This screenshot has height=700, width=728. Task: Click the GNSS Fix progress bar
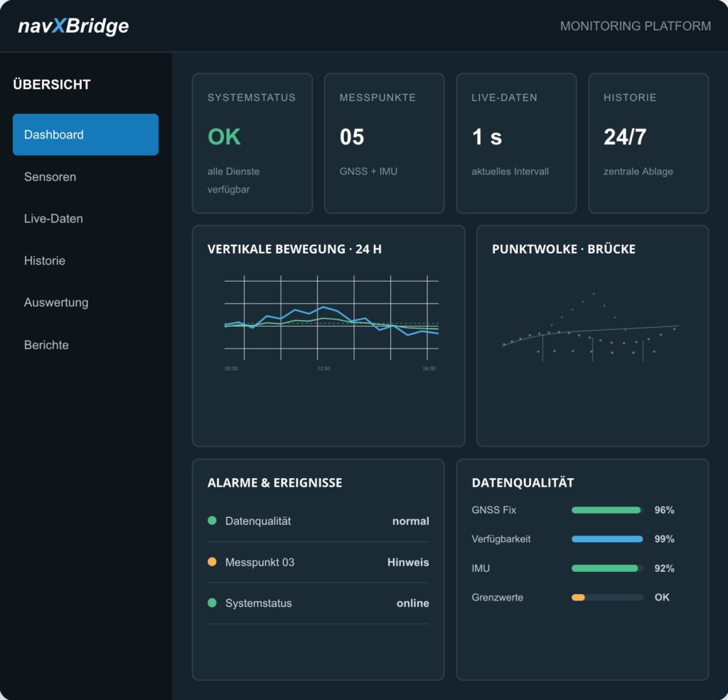(x=607, y=510)
